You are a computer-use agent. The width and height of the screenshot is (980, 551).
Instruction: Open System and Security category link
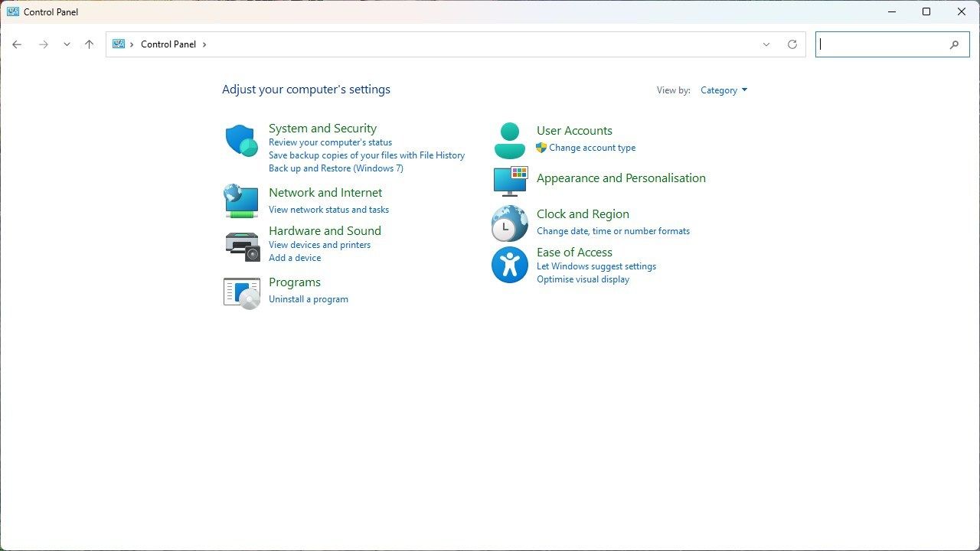322,129
